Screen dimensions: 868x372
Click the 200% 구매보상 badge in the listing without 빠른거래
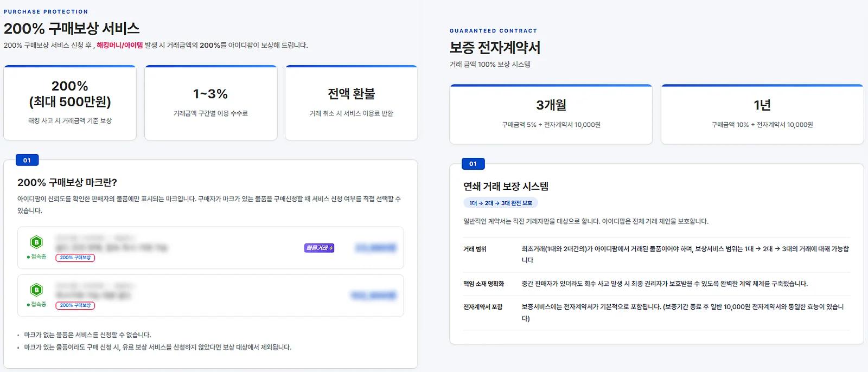[x=75, y=305]
